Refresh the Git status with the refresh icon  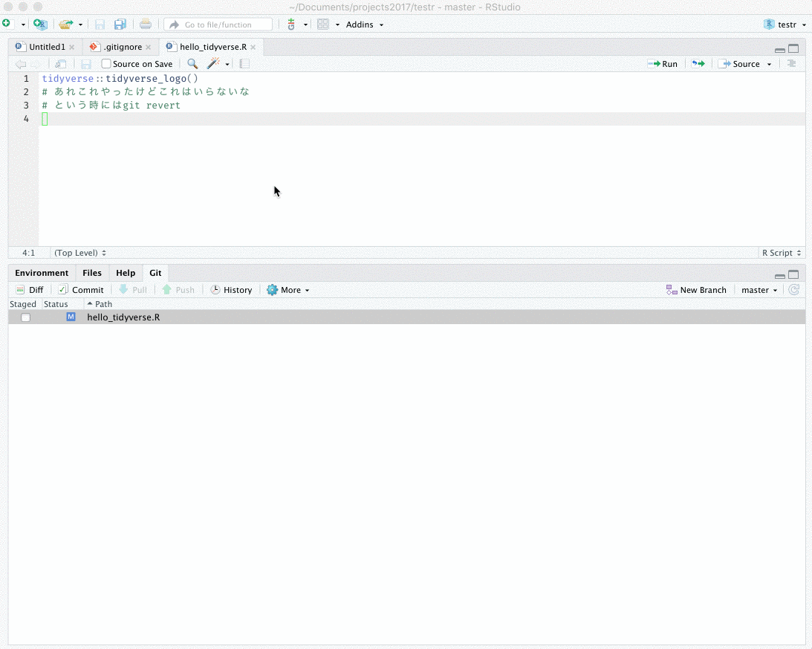point(793,289)
